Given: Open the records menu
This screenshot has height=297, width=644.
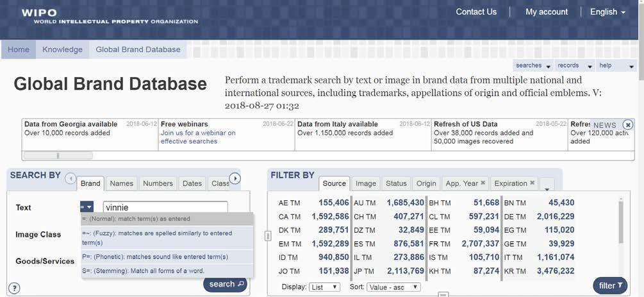Looking at the screenshot, I should (x=574, y=66).
